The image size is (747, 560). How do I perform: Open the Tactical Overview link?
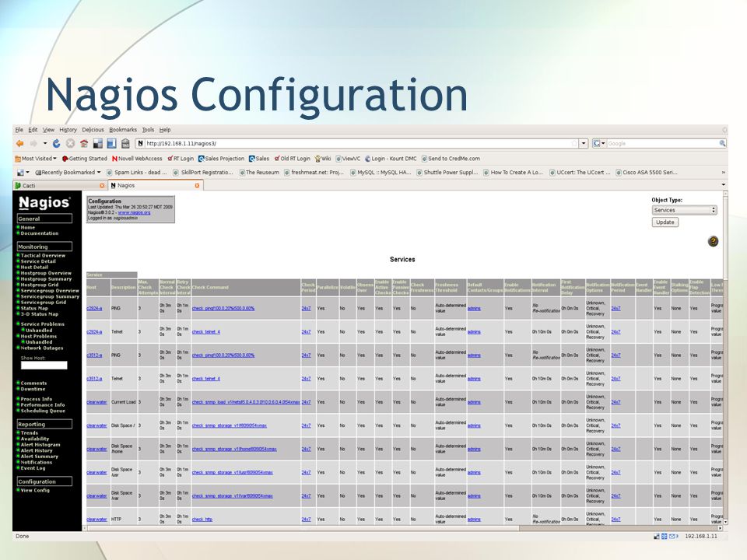43,256
